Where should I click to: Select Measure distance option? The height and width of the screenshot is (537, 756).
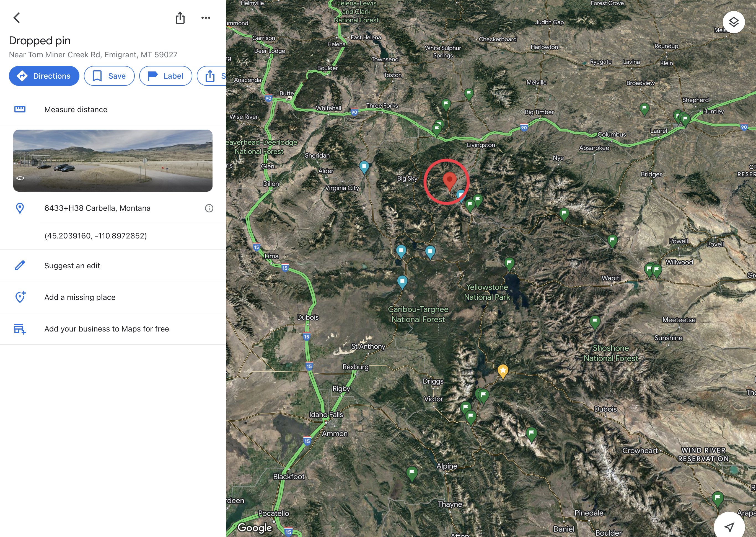click(x=76, y=109)
